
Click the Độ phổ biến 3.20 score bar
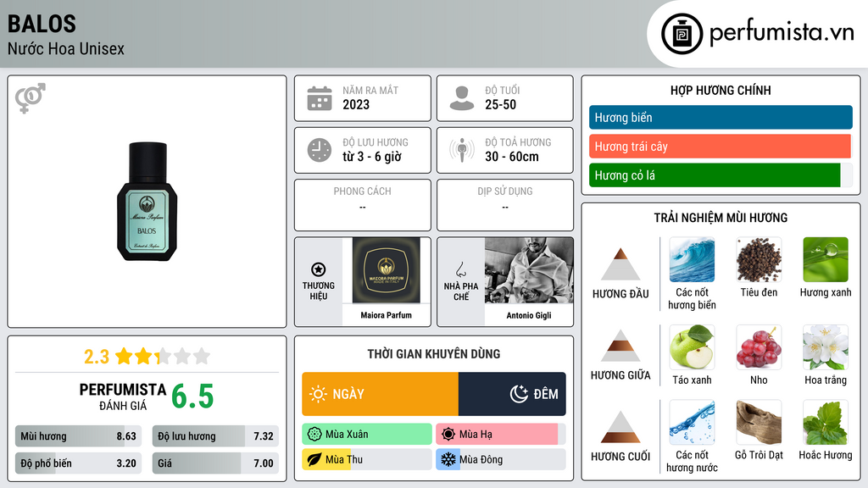(x=79, y=463)
